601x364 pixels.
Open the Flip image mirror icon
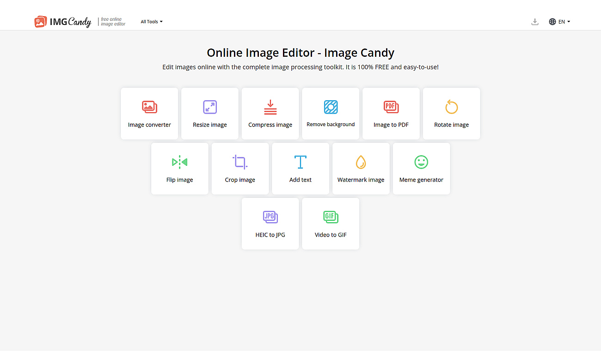coord(179,162)
